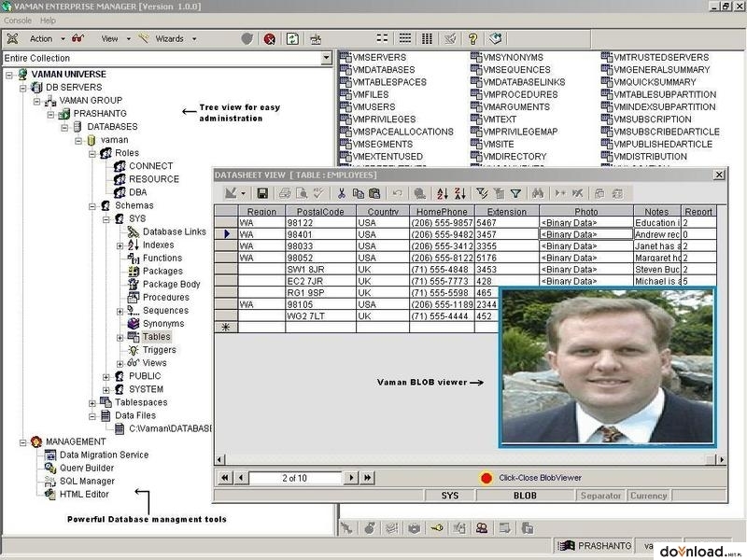Refresh with the green arrows icon
This screenshot has height=560, width=747.
tap(292, 39)
